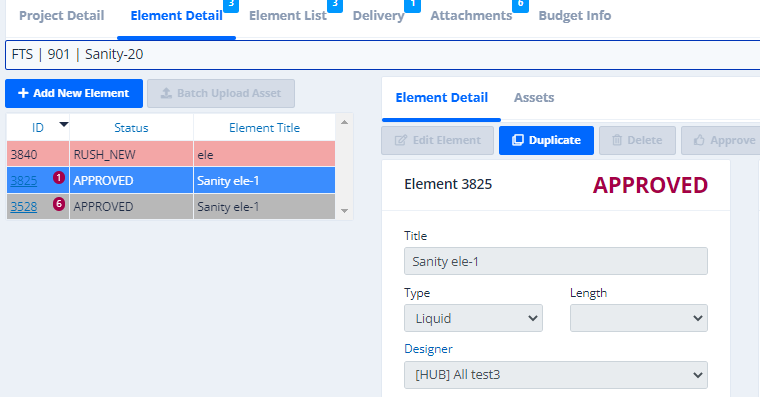760x397 pixels.
Task: Click APPROVED status in row 3528
Action: click(131, 206)
